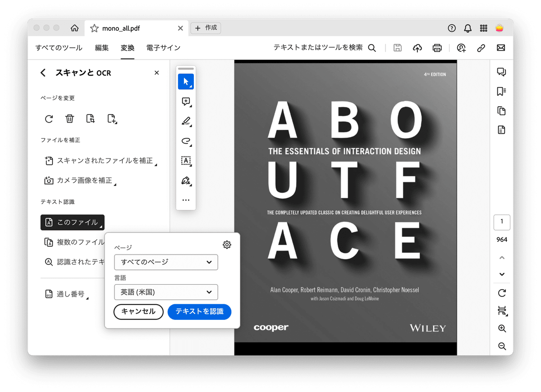Select the 変換 tab
Image resolution: width=541 pixels, height=392 pixels.
click(x=128, y=48)
